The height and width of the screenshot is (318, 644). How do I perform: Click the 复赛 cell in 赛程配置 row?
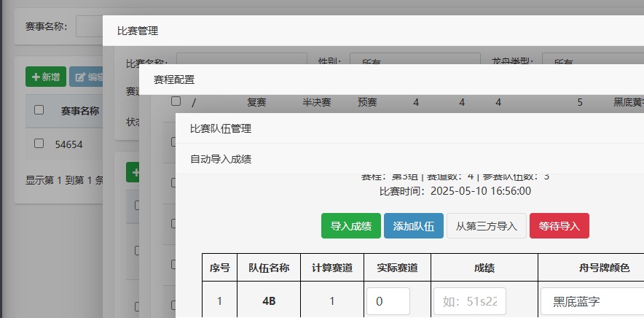click(256, 102)
